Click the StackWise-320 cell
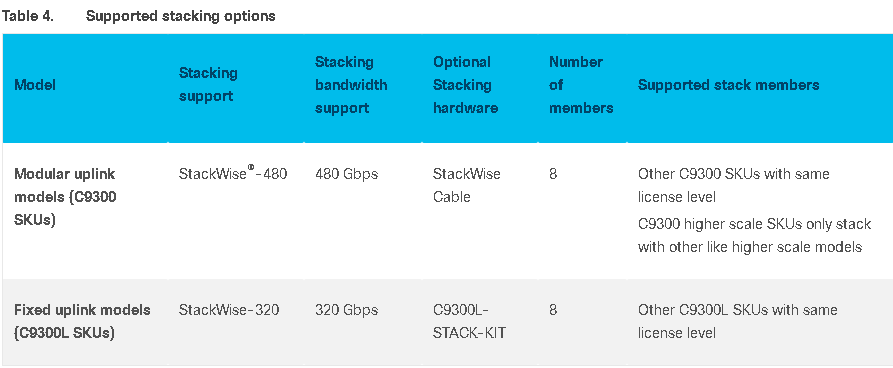 228,310
